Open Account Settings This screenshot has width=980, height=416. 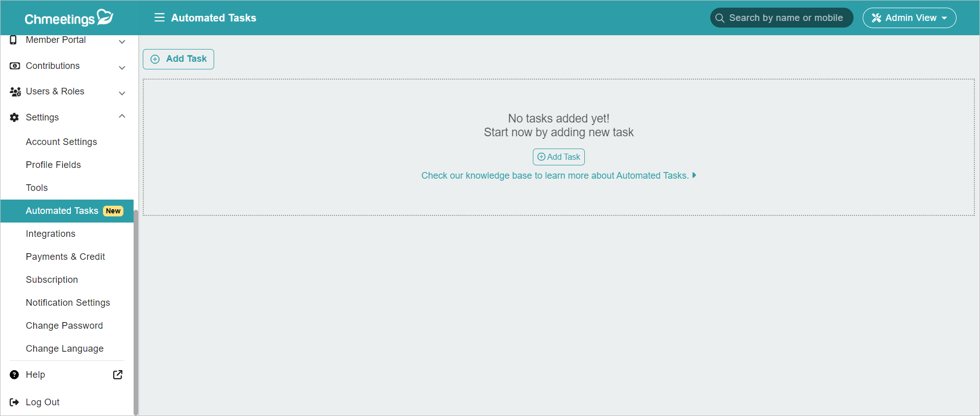(61, 142)
